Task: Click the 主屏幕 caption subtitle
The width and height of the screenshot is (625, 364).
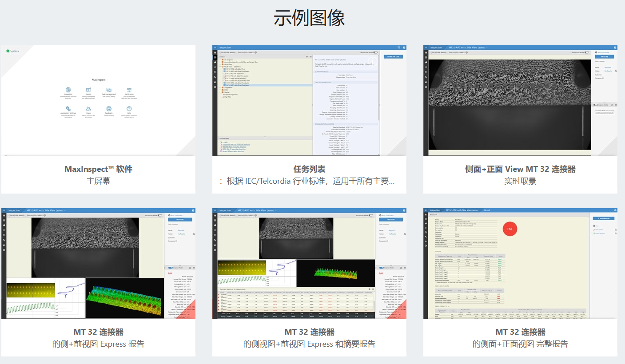Action: tap(98, 181)
